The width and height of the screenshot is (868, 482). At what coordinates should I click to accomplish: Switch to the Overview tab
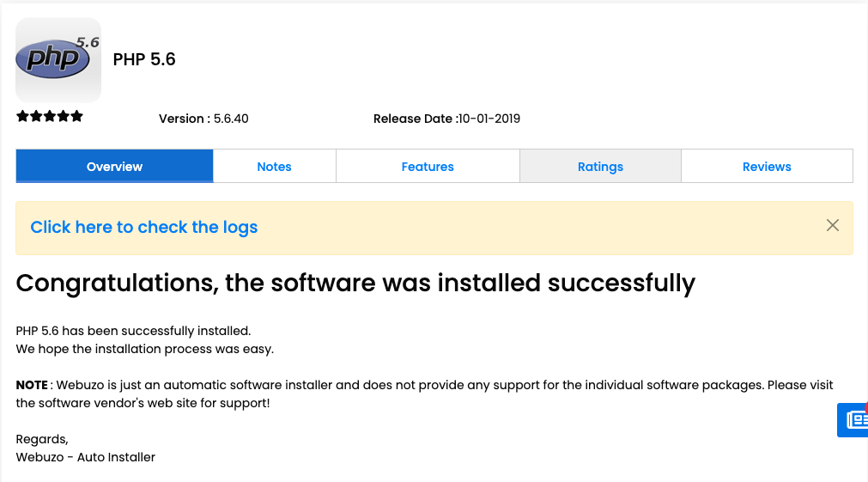[114, 167]
